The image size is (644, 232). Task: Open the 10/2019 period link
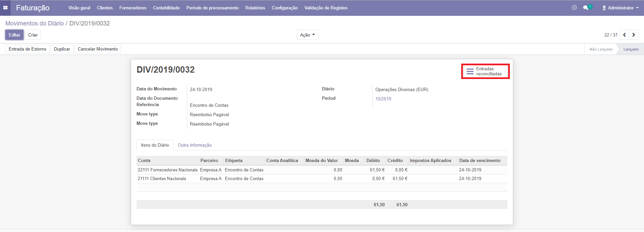[x=383, y=99]
